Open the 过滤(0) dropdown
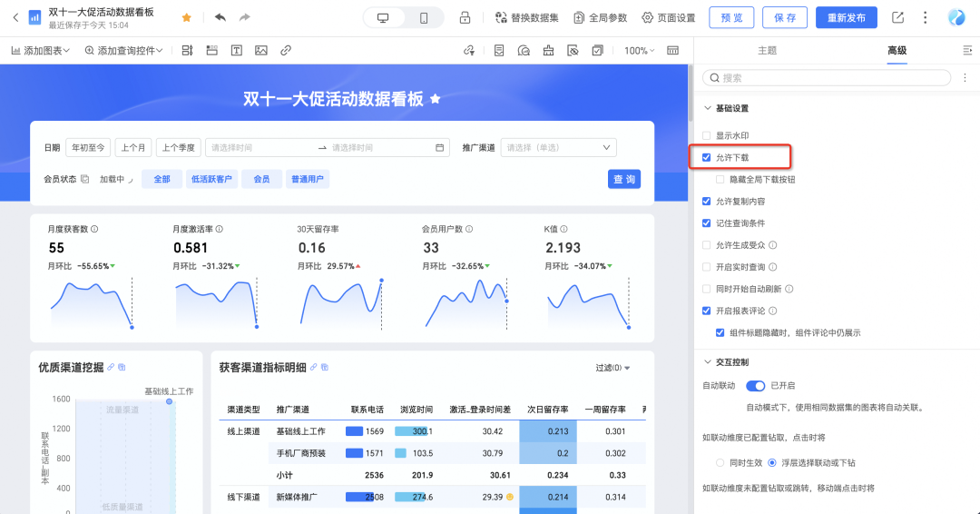 (612, 368)
